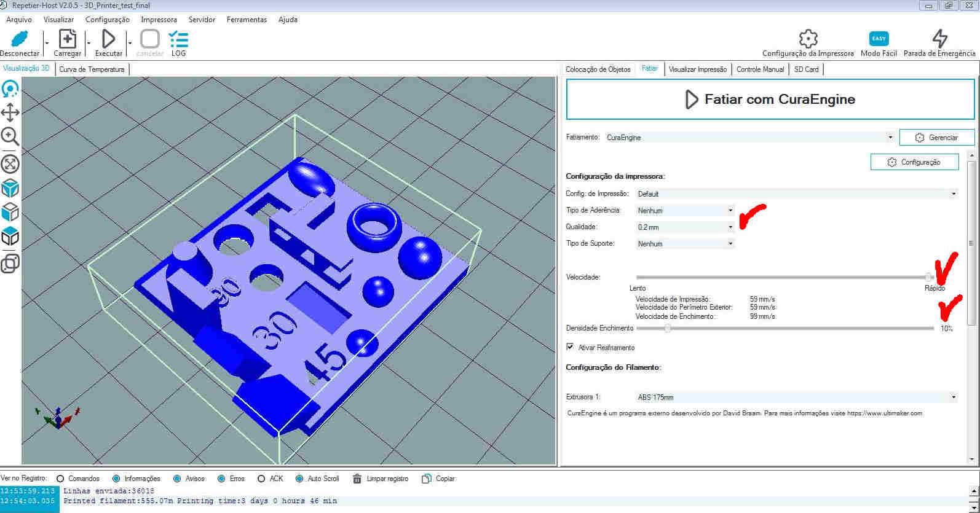The width and height of the screenshot is (980, 513).
Task: Toggle the parallel projection icon
Action: point(10,264)
